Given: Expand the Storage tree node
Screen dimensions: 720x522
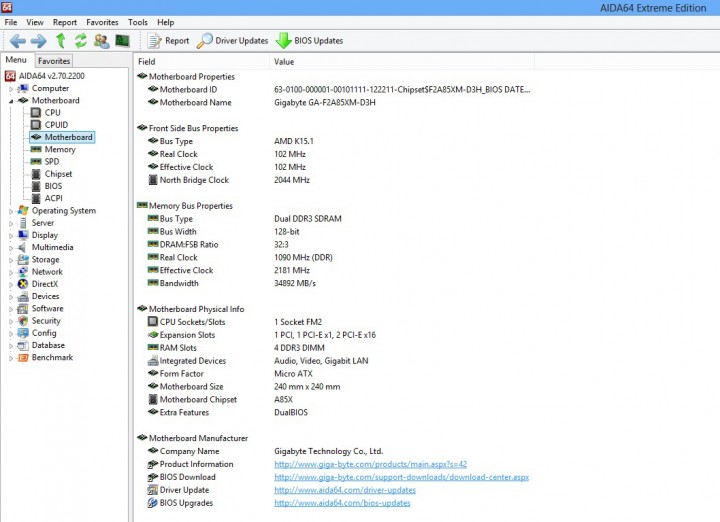Looking at the screenshot, I should [x=11, y=260].
